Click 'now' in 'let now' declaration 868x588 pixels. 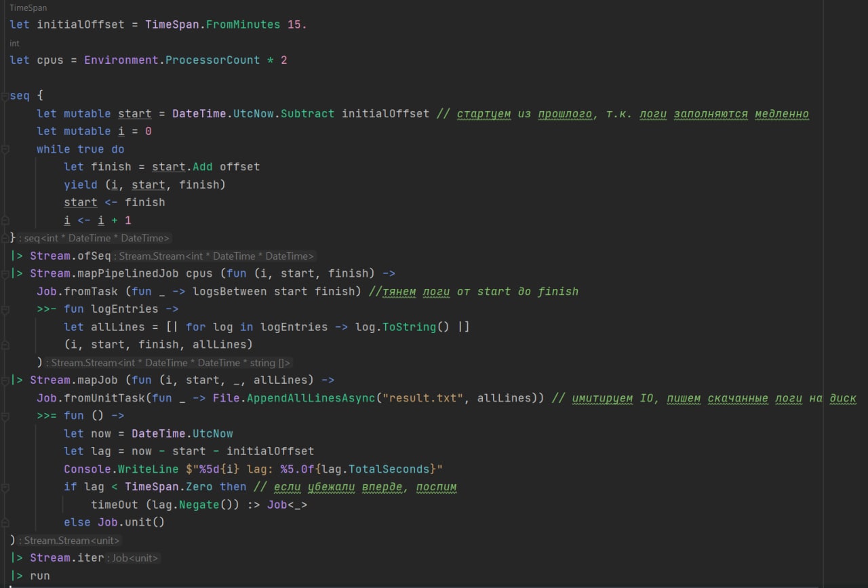[101, 433]
